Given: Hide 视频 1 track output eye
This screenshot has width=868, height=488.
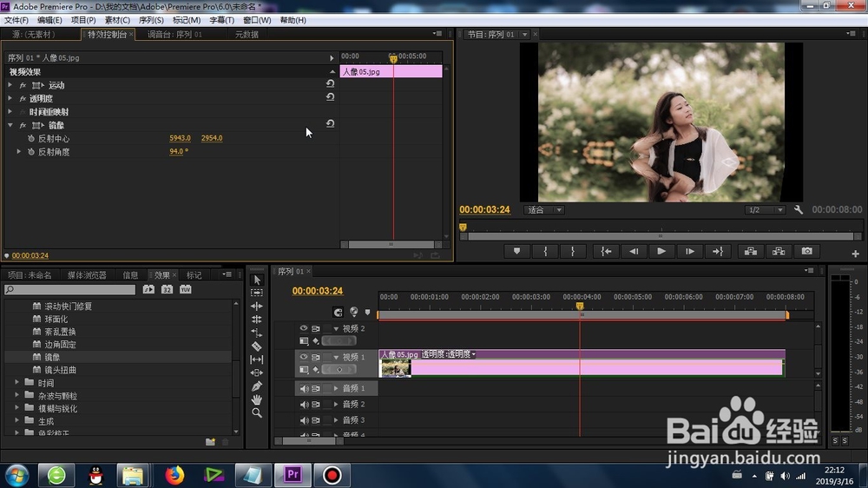Looking at the screenshot, I should [x=303, y=357].
